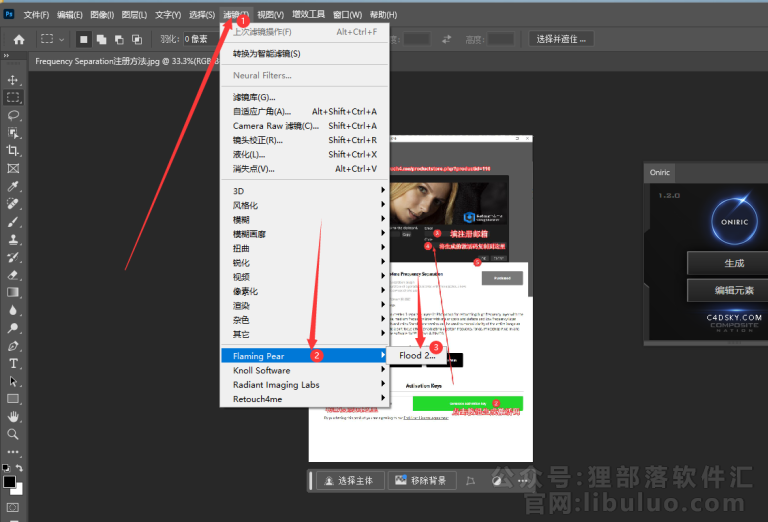Click the Home icon in options bar
This screenshot has width=768, height=522.
(x=18, y=39)
